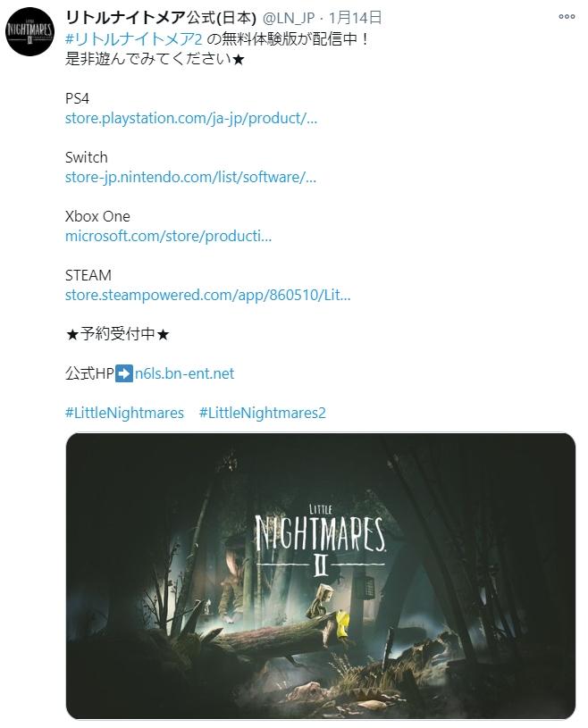Click the yellow raincoat character in image
The image size is (588, 728).
(342, 625)
